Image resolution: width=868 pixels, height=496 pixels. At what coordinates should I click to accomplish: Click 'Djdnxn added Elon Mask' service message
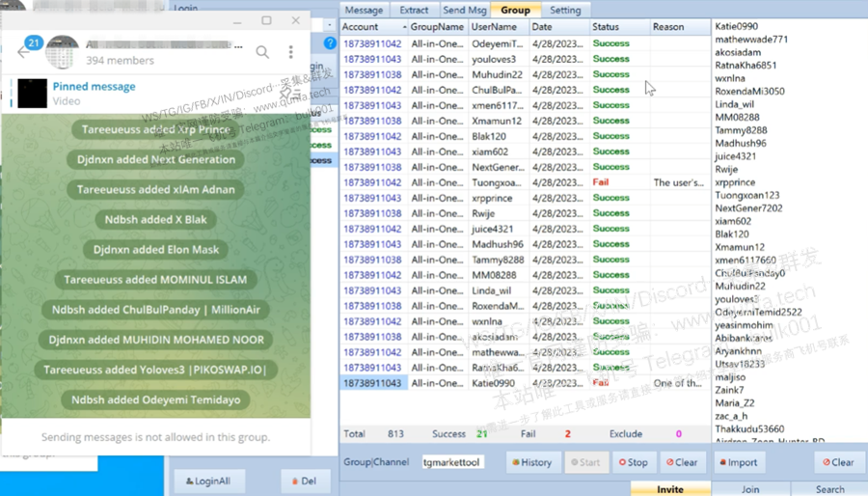[156, 250]
